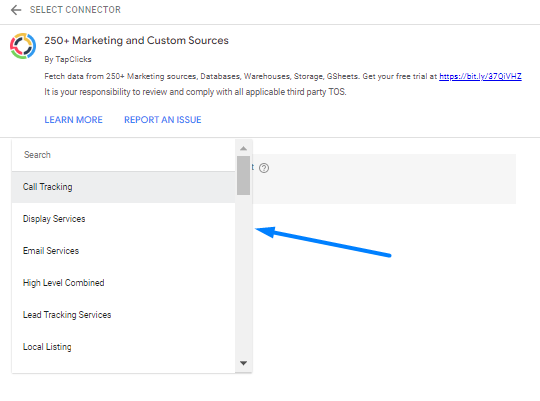540x401 pixels.
Task: Click the scrollbar up arrow in the dropdown list
Action: (243, 148)
